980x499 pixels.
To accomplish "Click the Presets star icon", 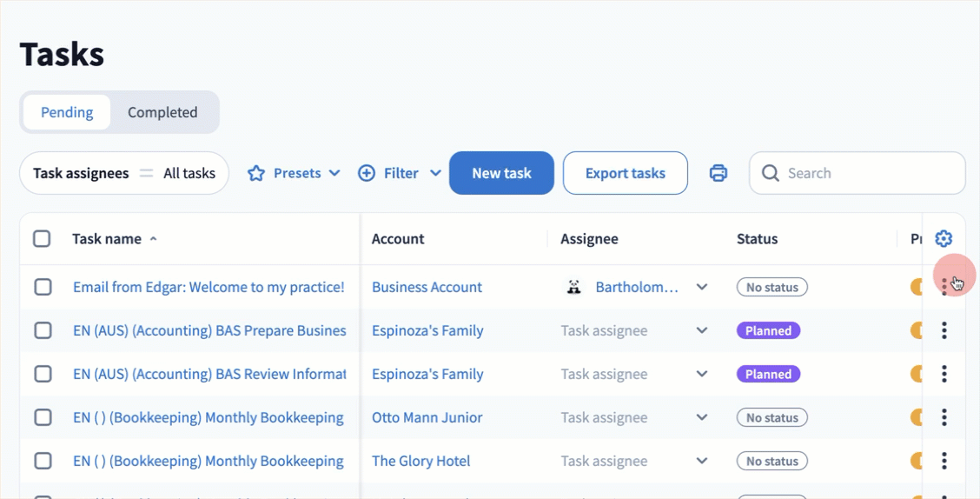I will tap(256, 173).
